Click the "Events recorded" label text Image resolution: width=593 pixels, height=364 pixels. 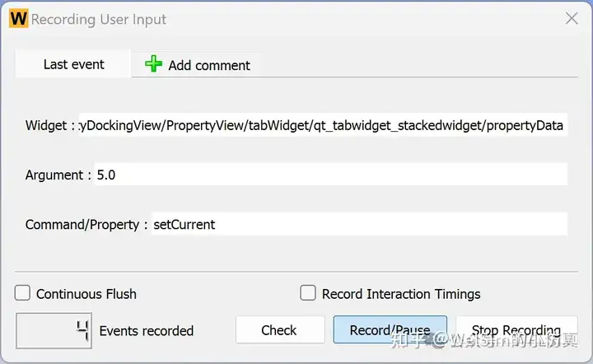pyautogui.click(x=147, y=331)
